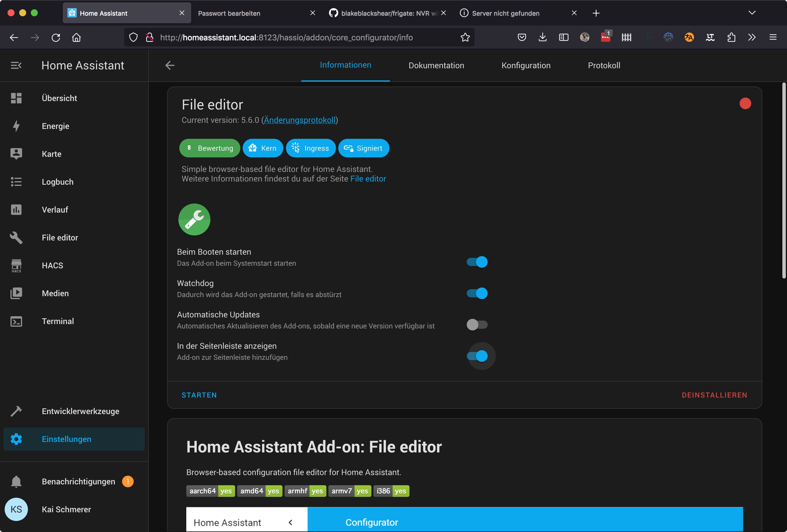Open Benachrichtigungen bell icon
787x532 pixels.
(x=16, y=481)
